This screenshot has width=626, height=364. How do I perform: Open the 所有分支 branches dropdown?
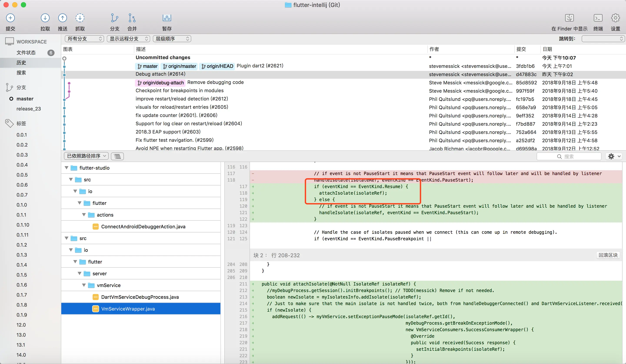click(x=84, y=39)
